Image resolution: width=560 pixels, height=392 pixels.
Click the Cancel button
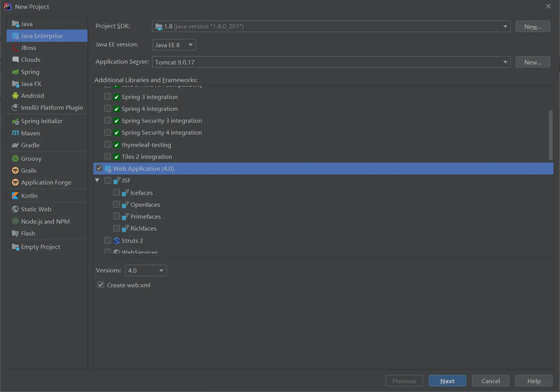pos(491,381)
